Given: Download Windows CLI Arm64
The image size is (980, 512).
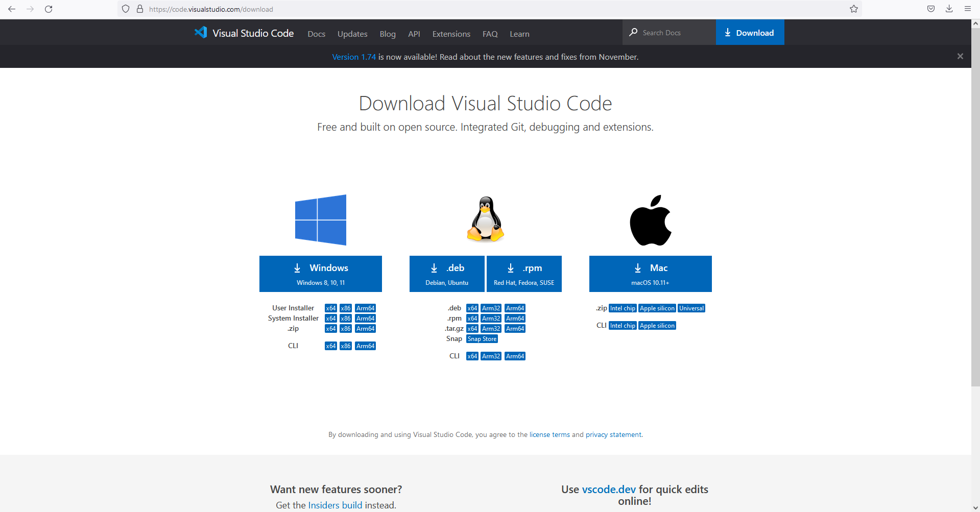Looking at the screenshot, I should (366, 346).
